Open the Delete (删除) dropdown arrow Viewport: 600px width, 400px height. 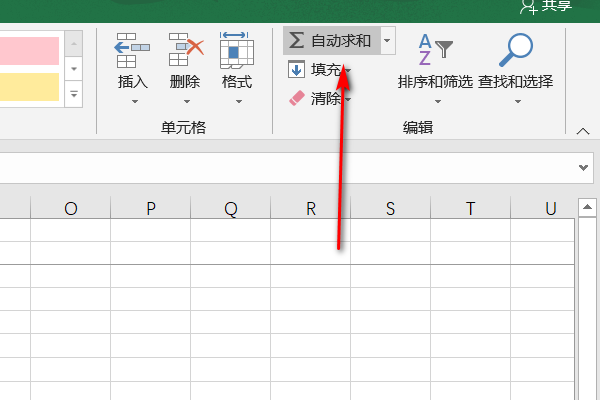187,101
